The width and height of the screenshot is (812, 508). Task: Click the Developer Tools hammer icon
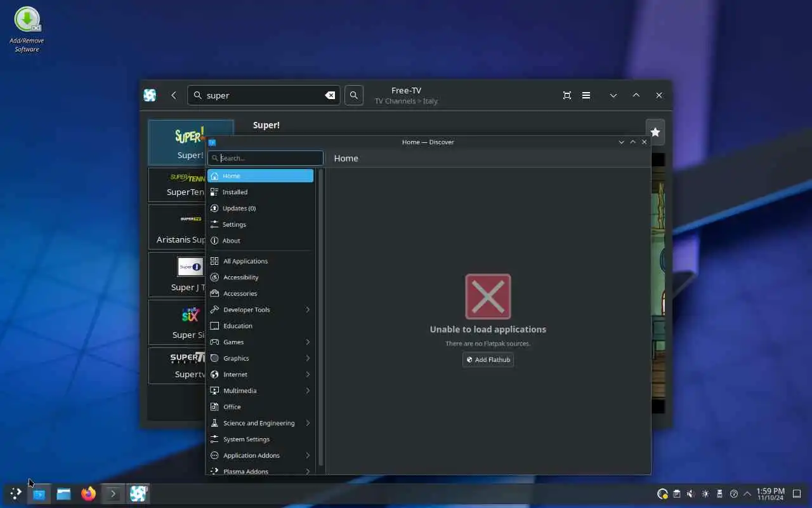tap(214, 310)
